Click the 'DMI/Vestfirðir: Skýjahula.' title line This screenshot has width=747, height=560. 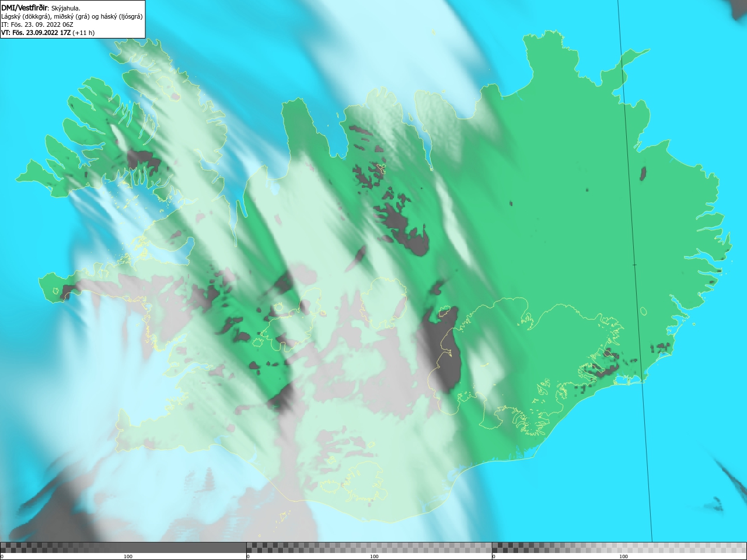click(x=41, y=8)
